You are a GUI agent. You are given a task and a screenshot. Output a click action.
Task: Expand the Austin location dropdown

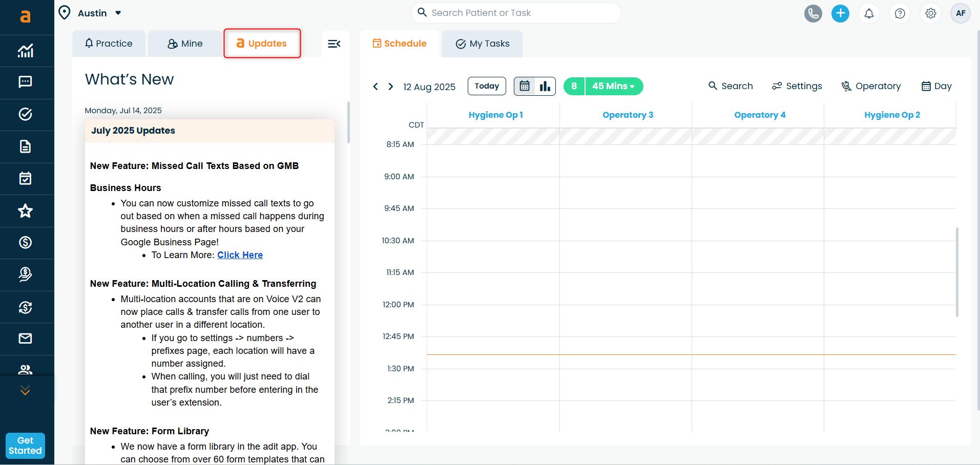pos(118,13)
